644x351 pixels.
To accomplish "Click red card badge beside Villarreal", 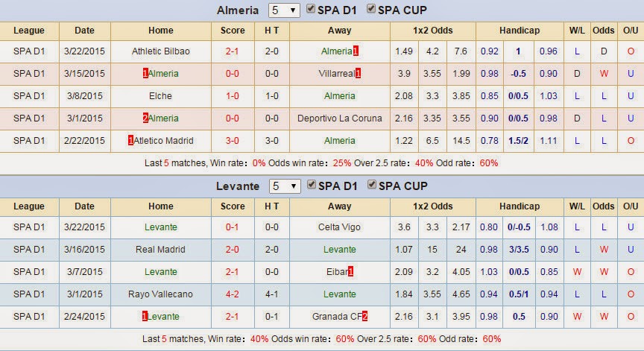I will tap(358, 74).
